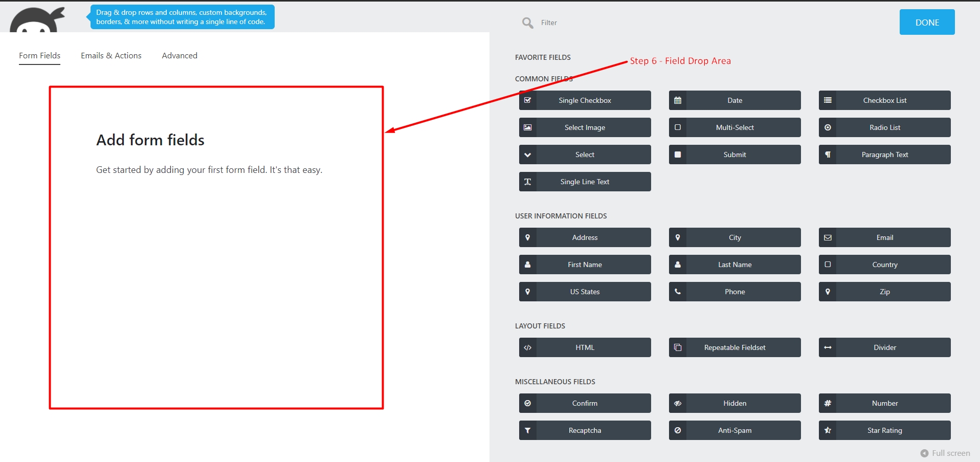This screenshot has height=462, width=980.
Task: Click the magnifier search icon
Action: [x=527, y=23]
